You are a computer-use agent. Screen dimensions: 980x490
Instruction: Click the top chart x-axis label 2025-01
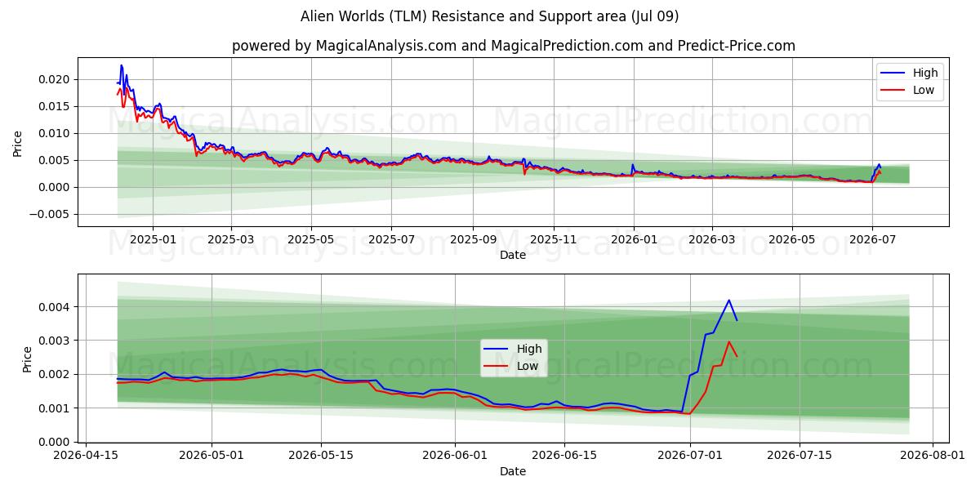click(153, 240)
